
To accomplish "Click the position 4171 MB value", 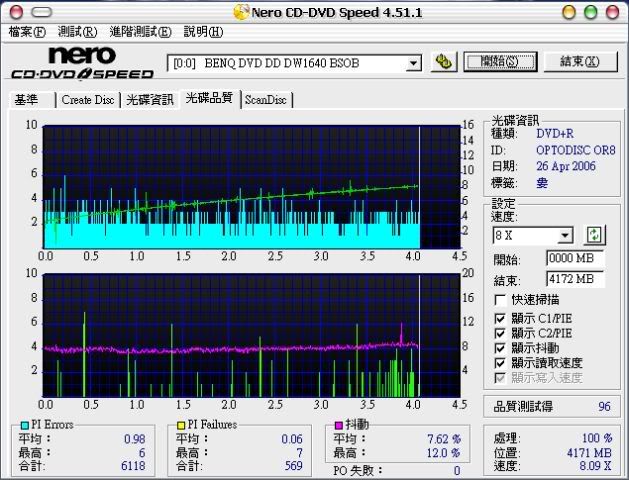I will [x=589, y=453].
